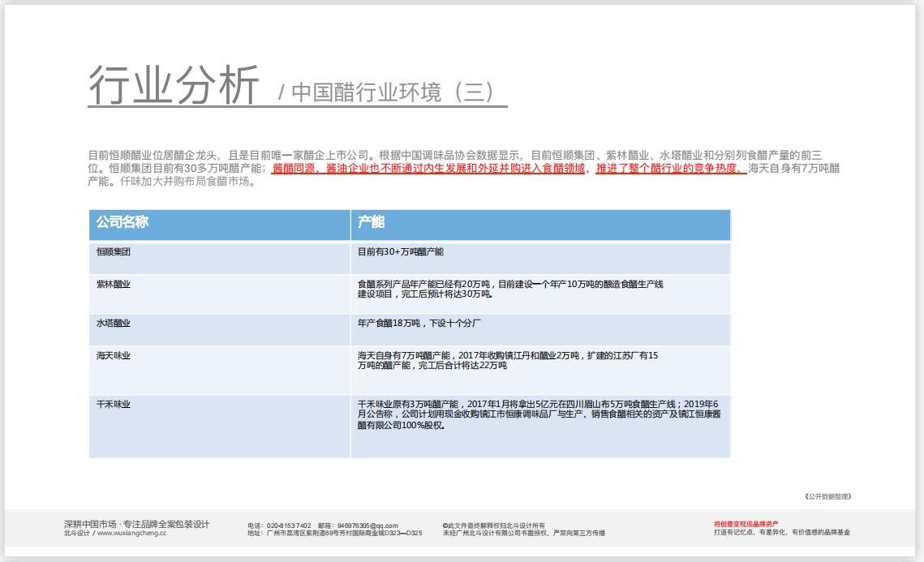Click the red underlined text 推进了整个醋行业的竞争热度
The image size is (924, 562).
[670, 169]
